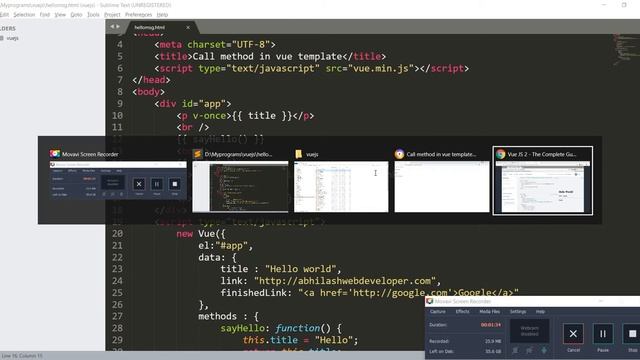Click the 'Call method in vue template' title text
The width and height of the screenshot is (640, 360).
(x=267, y=56)
